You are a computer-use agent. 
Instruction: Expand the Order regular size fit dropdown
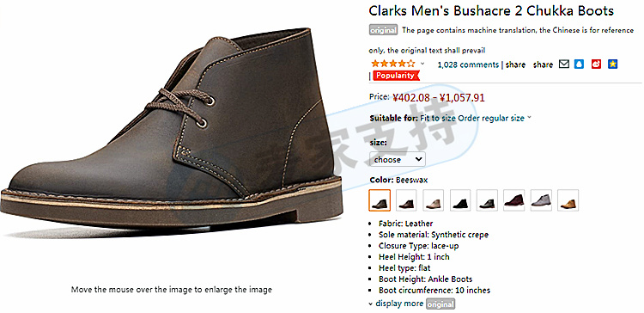click(x=495, y=118)
